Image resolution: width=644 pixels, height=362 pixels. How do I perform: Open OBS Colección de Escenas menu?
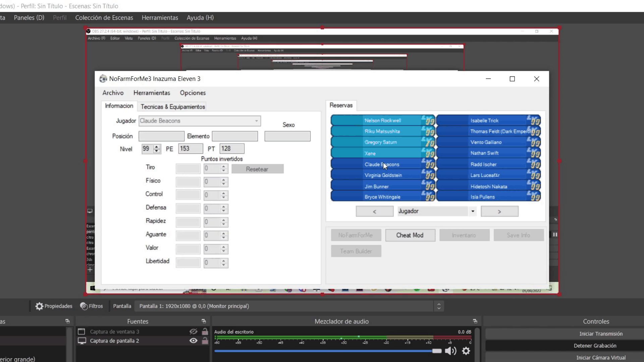click(x=104, y=18)
